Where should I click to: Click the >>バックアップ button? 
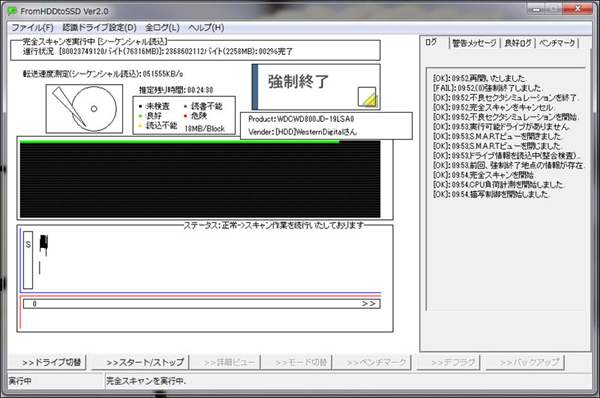coord(525,362)
